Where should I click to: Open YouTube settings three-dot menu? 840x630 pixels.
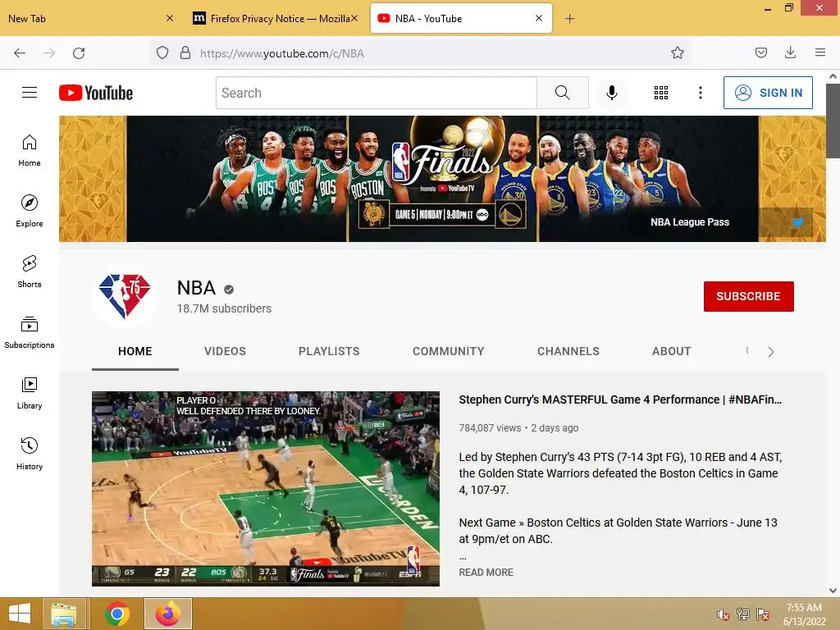point(701,93)
